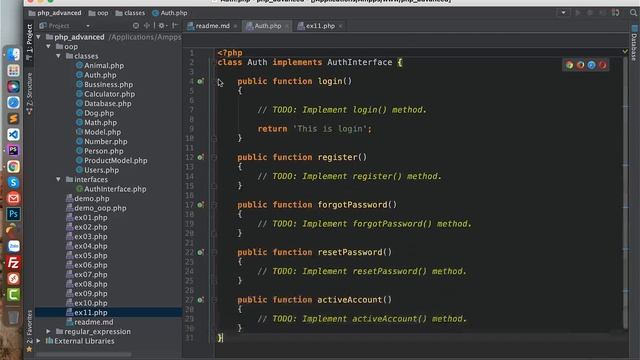Click the implements gutter icon beside login()
Image resolution: width=640 pixels, height=360 pixels.
pyautogui.click(x=200, y=81)
